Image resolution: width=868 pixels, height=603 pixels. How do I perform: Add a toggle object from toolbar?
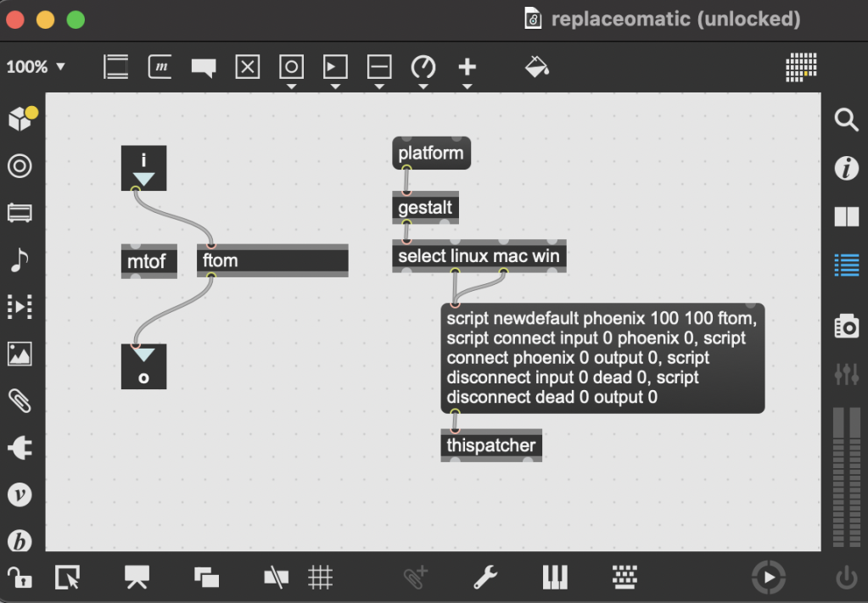click(x=248, y=67)
